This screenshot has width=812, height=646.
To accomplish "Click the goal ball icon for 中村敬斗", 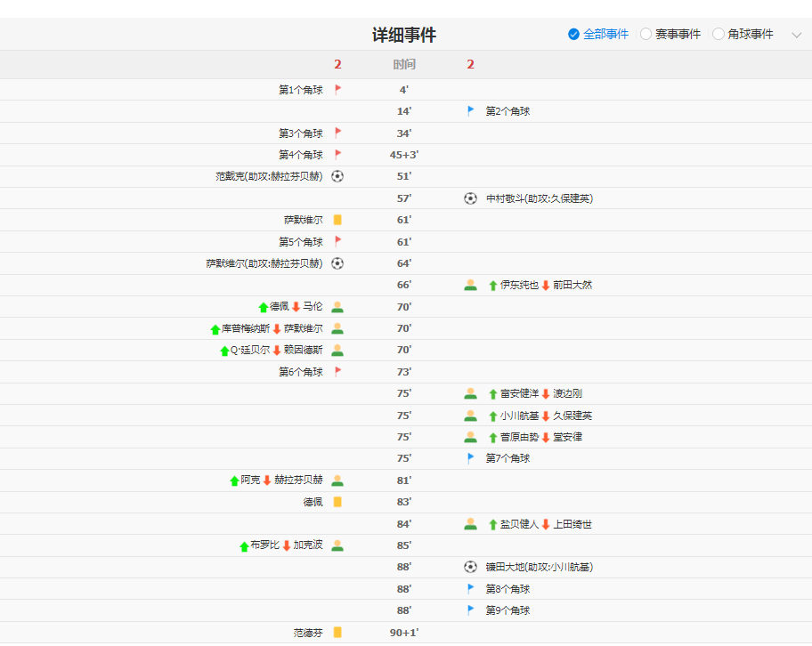I will click(x=470, y=198).
